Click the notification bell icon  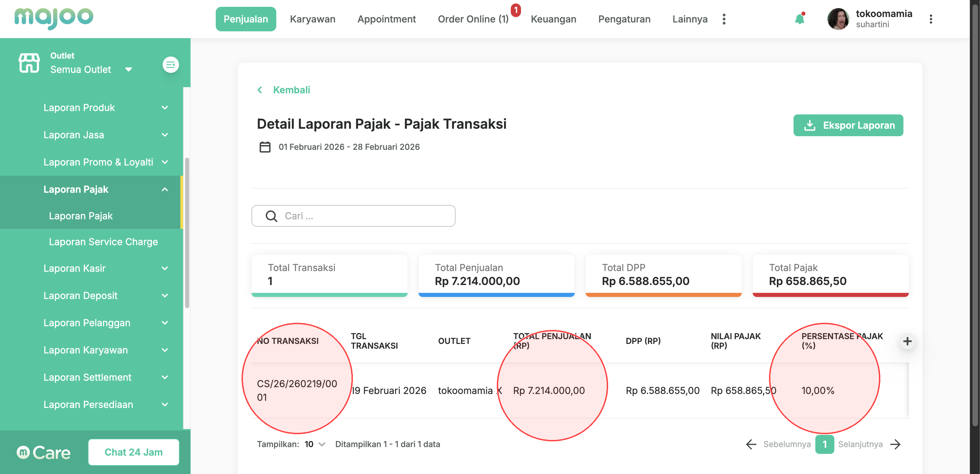coord(799,19)
